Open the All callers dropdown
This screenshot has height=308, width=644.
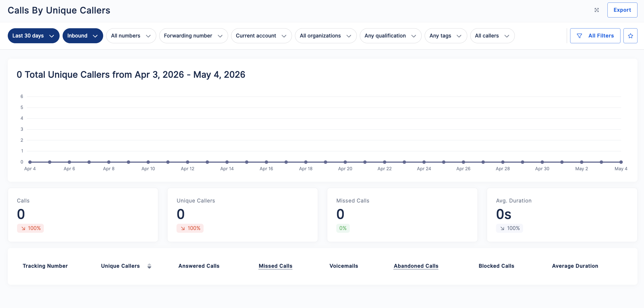coord(492,36)
